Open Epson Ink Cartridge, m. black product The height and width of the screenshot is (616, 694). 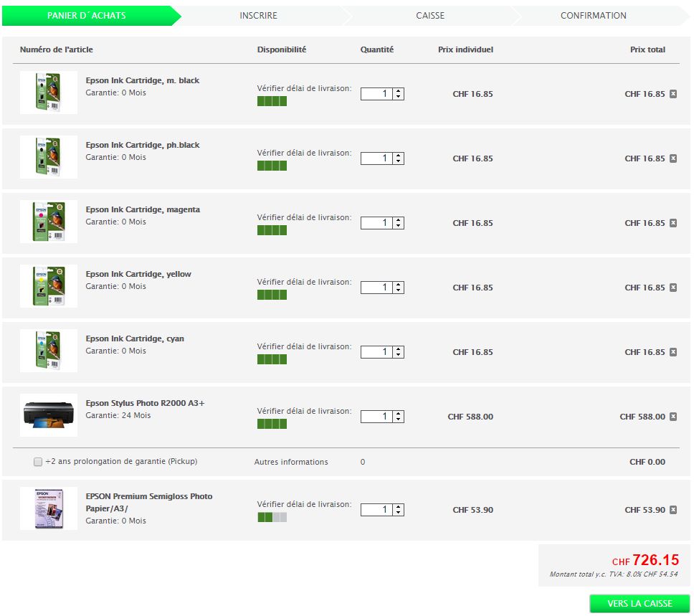pos(143,80)
